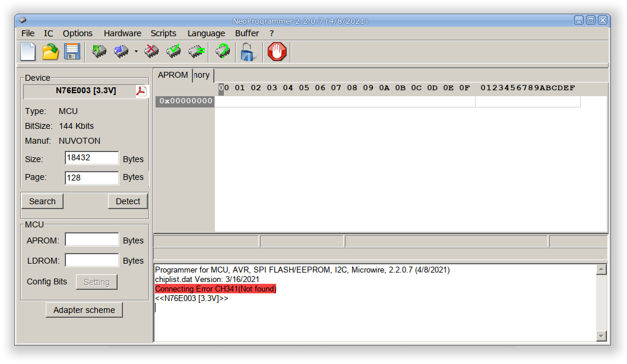Open the Hardware menu
Viewport: 627px width, 364px height.
coord(122,33)
